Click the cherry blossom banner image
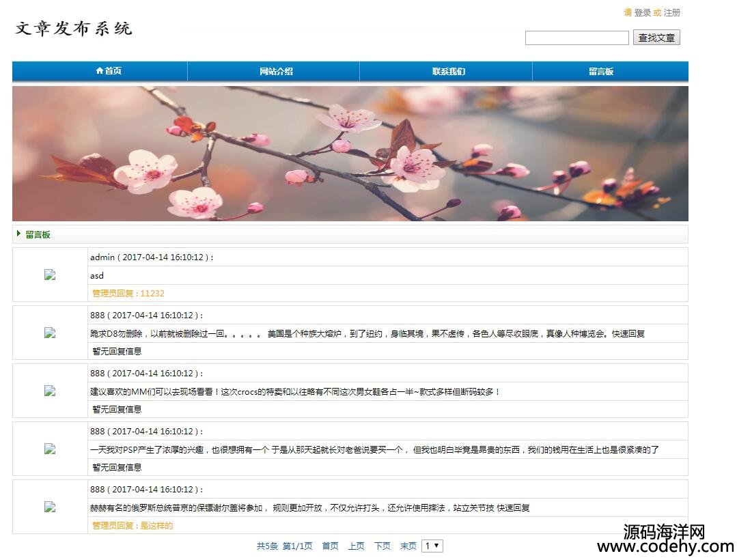The height and width of the screenshot is (560, 737). (350, 153)
